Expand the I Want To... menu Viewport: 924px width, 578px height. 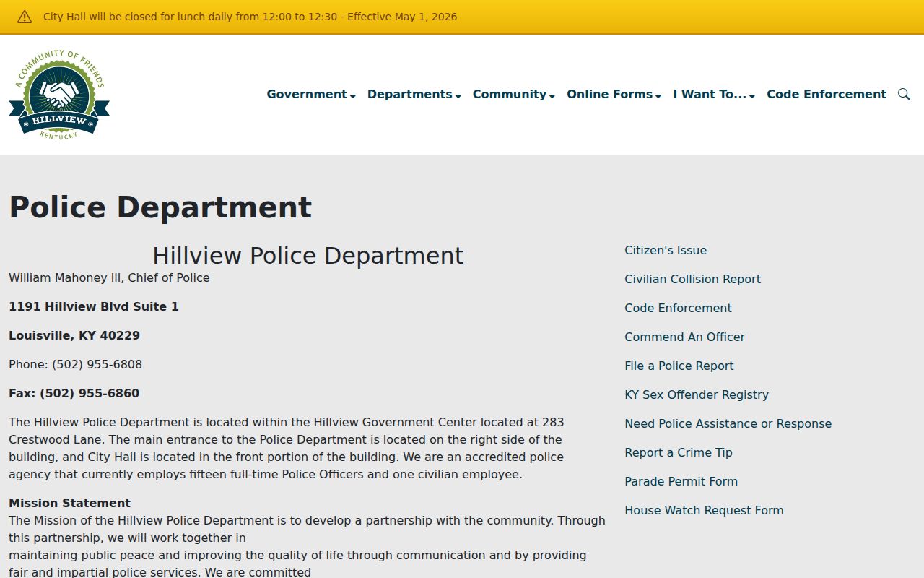point(714,94)
